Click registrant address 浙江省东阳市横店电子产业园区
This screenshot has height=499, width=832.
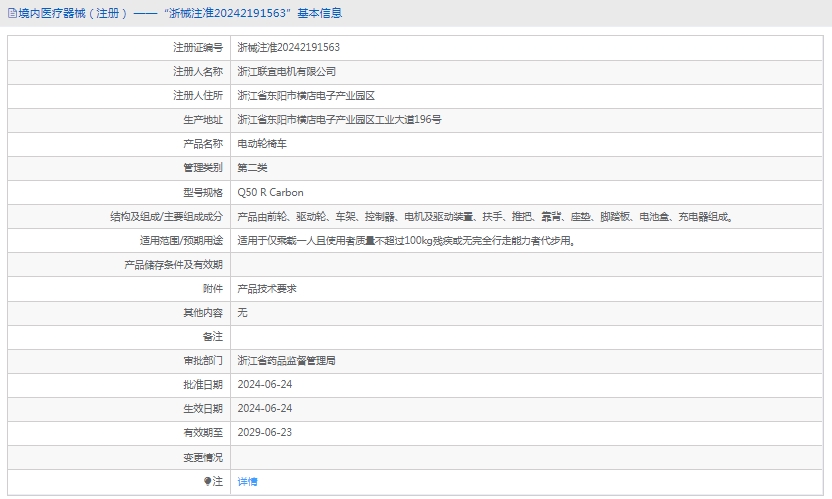point(306,96)
